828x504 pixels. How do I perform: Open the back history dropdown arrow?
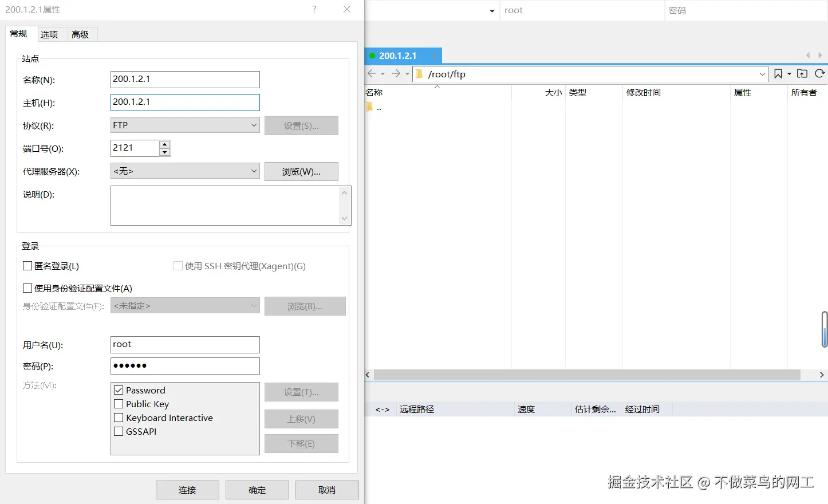[x=383, y=74]
